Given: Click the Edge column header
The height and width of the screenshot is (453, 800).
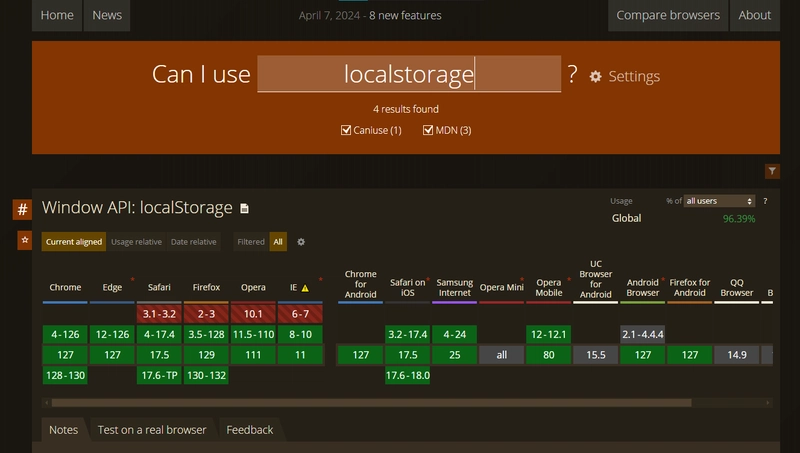Looking at the screenshot, I should (x=112, y=287).
